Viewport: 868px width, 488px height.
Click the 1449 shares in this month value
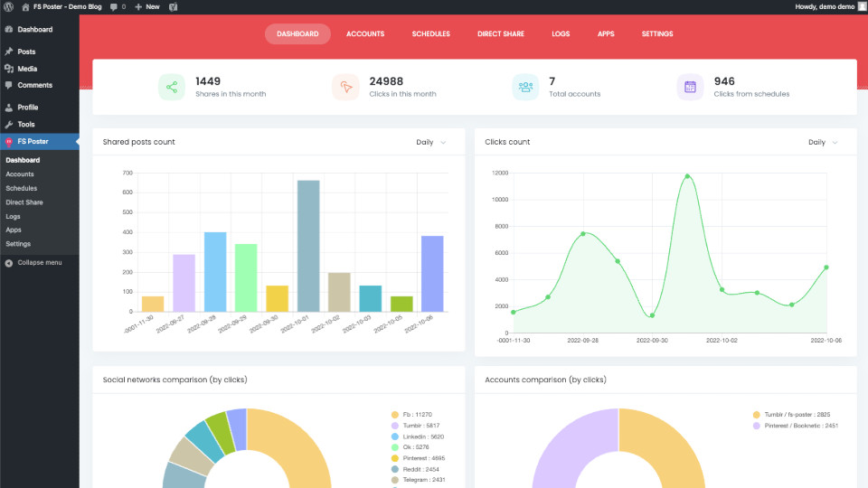click(208, 81)
